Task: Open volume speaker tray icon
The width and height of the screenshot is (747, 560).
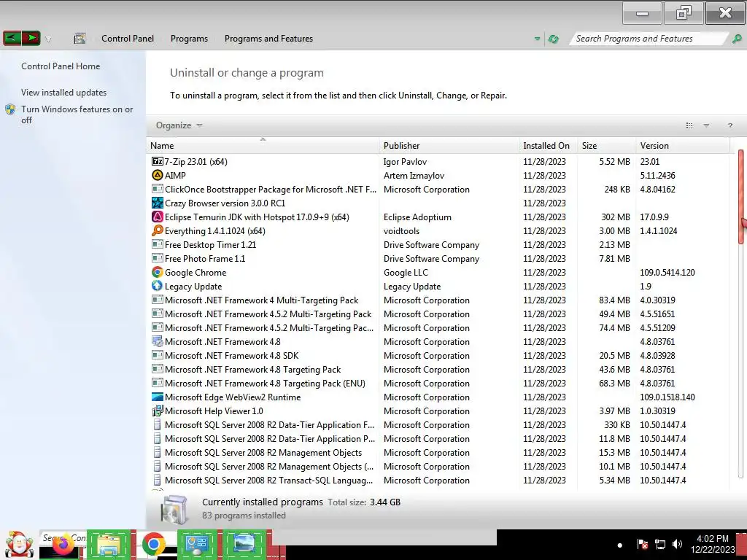Action: click(677, 544)
